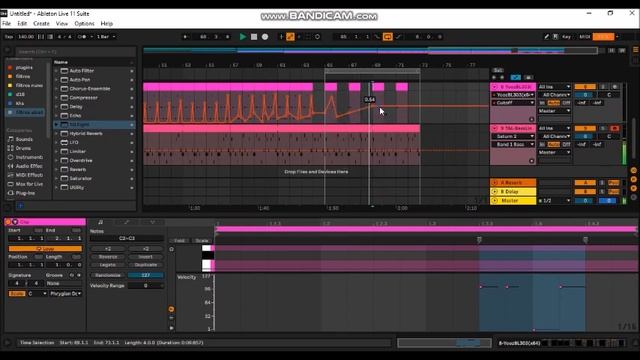Toggle the Scale highlight button in note editor
640x360 pixels.
(x=202, y=240)
